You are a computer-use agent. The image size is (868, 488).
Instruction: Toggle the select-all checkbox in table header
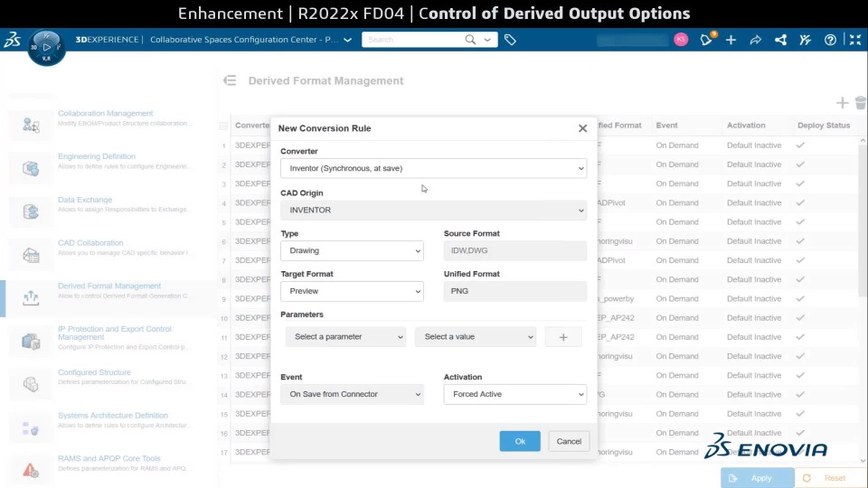(x=223, y=126)
